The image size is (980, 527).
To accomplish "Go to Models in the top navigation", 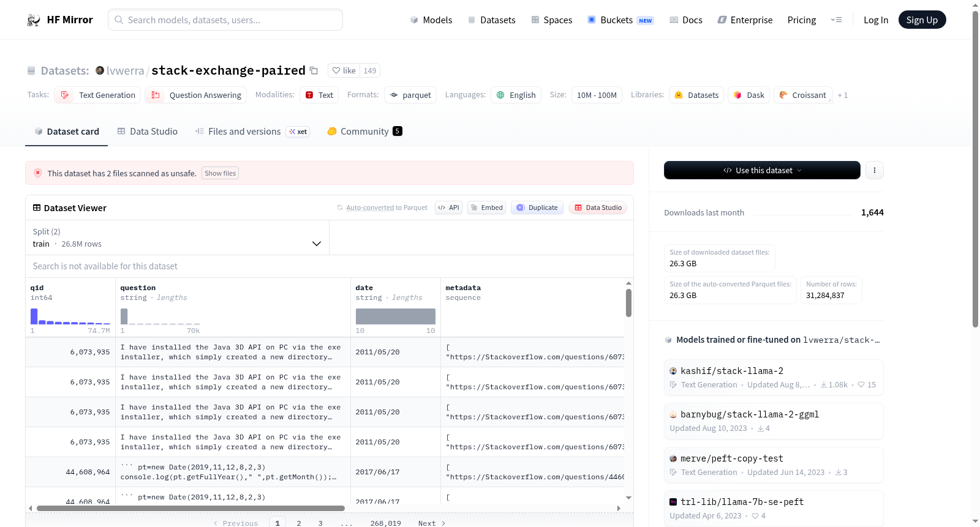I will [x=431, y=20].
